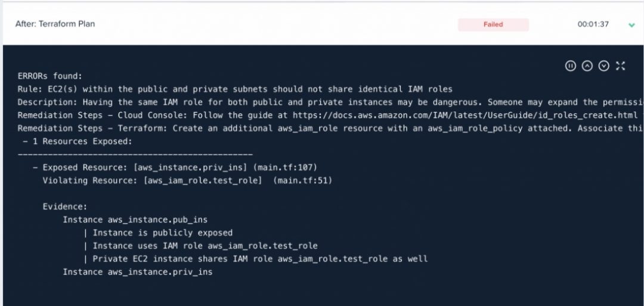
Task: Open the docs.aws.amazon.com IAM guide link
Action: click(466, 115)
